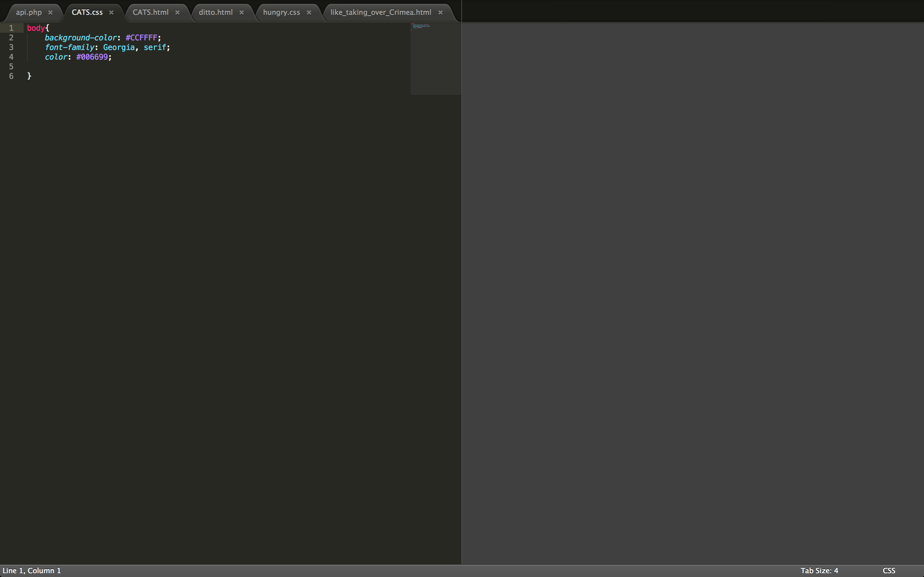Open the CSS syntax selector
The width and height of the screenshot is (924, 577).
889,571
